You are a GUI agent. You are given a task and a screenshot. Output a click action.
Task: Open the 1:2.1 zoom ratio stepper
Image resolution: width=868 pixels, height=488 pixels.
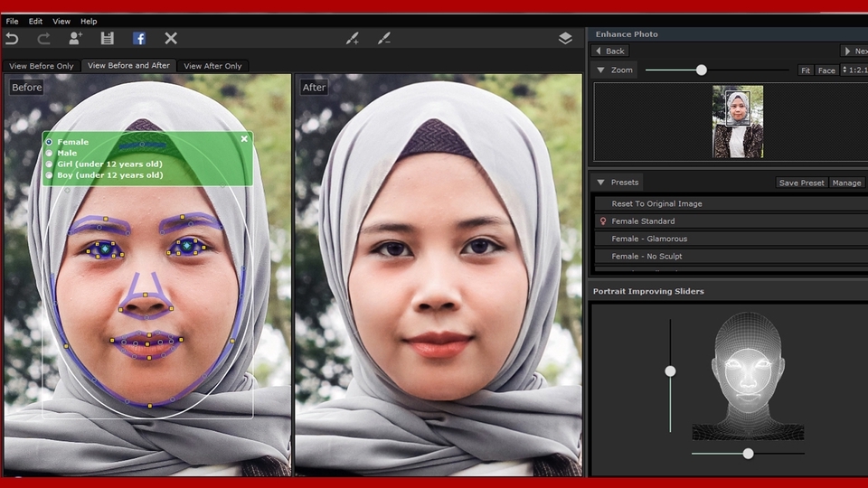click(x=844, y=70)
